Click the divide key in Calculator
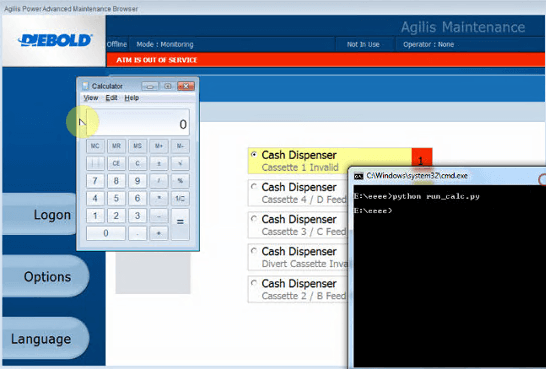This screenshot has width=546, height=369. pyautogui.click(x=159, y=181)
